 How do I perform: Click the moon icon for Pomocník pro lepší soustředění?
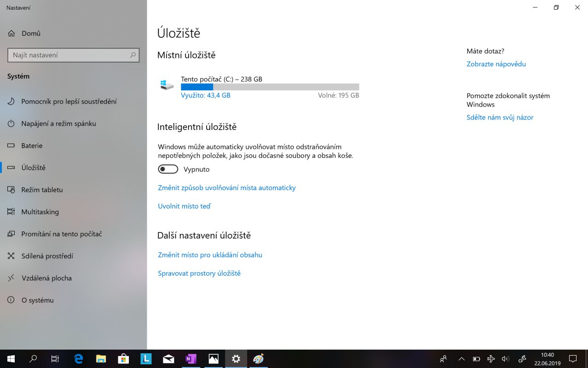12,101
